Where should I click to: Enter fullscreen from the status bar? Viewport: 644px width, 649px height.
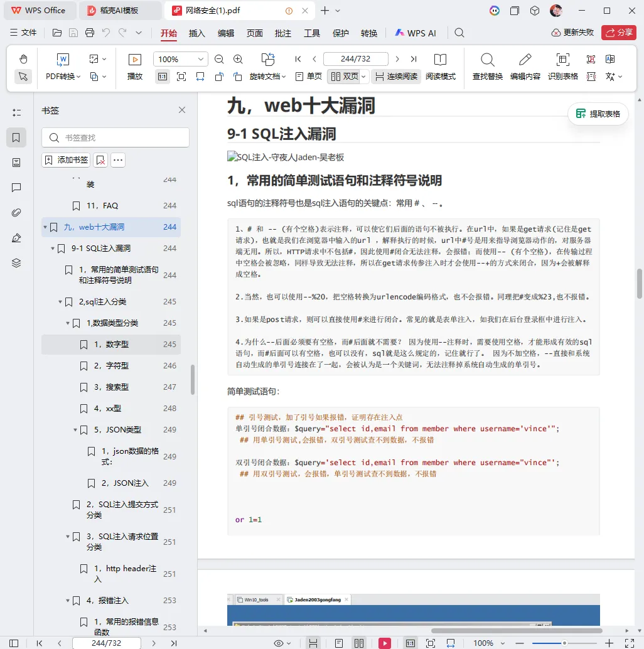(x=630, y=643)
